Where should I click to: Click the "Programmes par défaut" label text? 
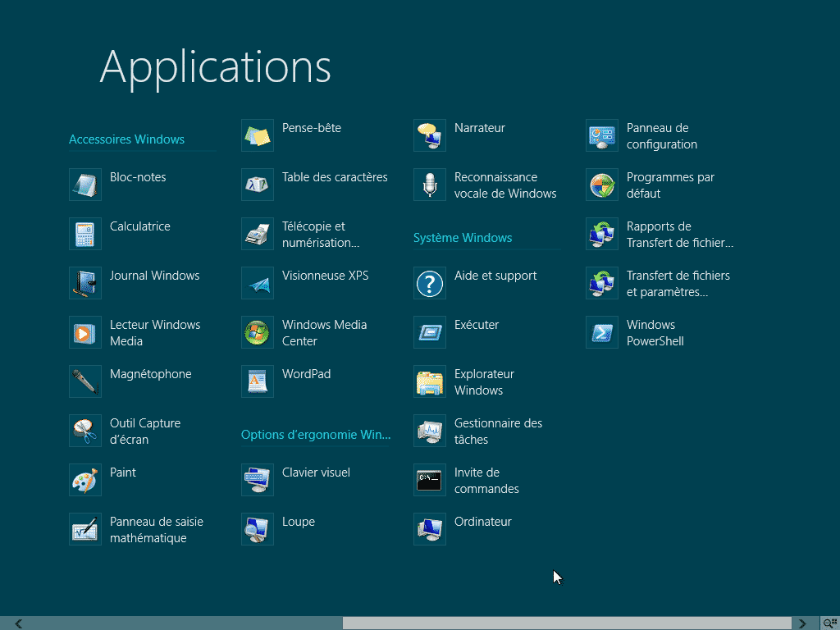(670, 185)
